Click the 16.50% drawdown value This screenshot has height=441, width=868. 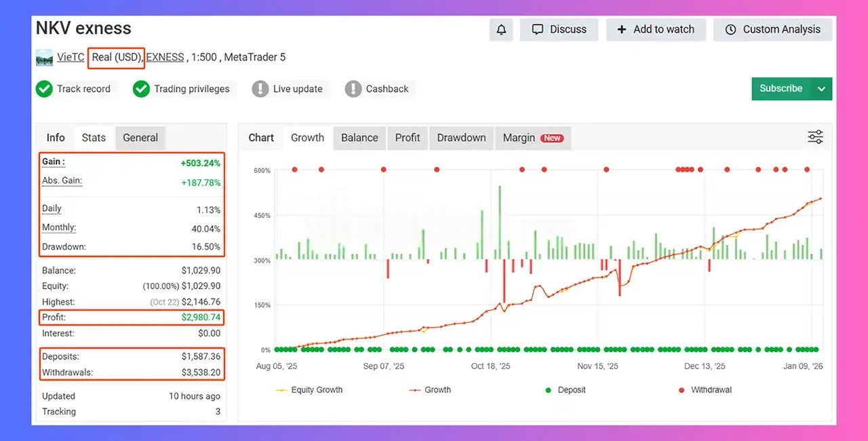point(206,247)
